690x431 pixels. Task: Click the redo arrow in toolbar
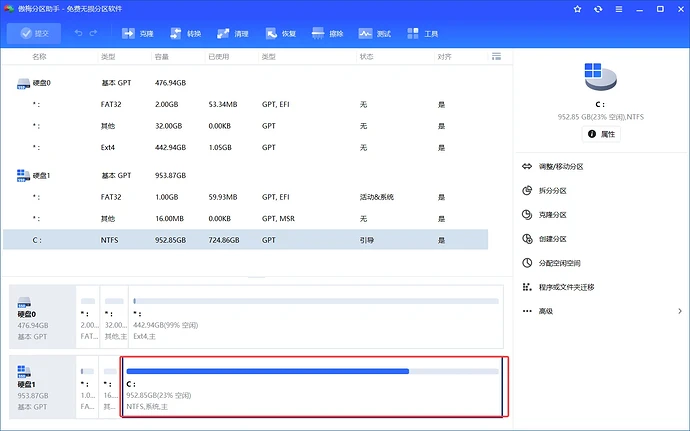click(94, 33)
